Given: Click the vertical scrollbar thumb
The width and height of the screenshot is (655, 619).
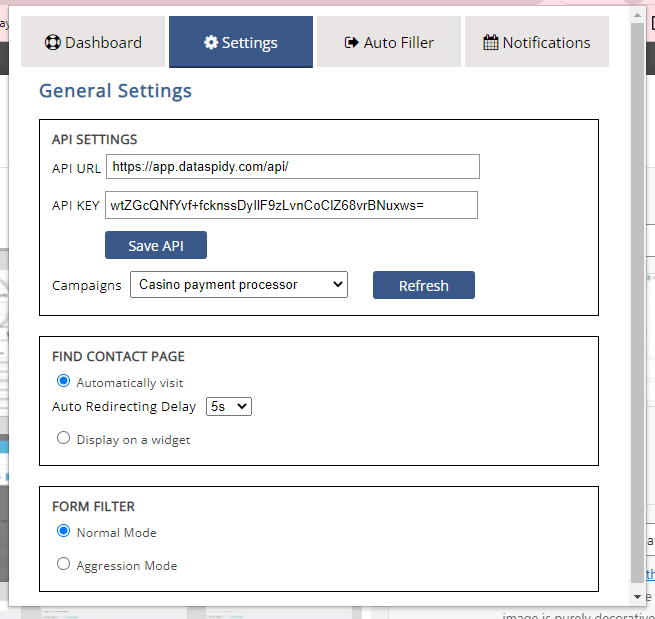Looking at the screenshot, I should [638, 300].
